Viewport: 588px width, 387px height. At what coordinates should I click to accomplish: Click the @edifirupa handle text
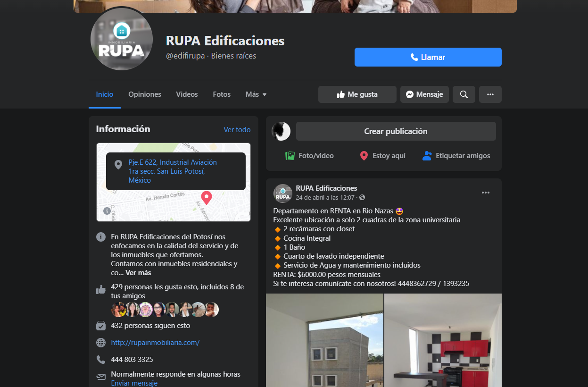[185, 56]
